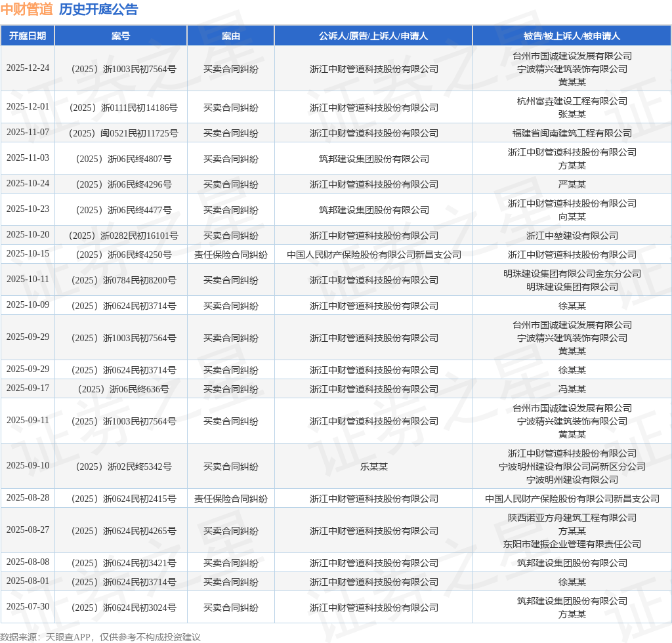Select case number 浙0784民初8200号
Screen dimensions: 672x643
click(124, 280)
